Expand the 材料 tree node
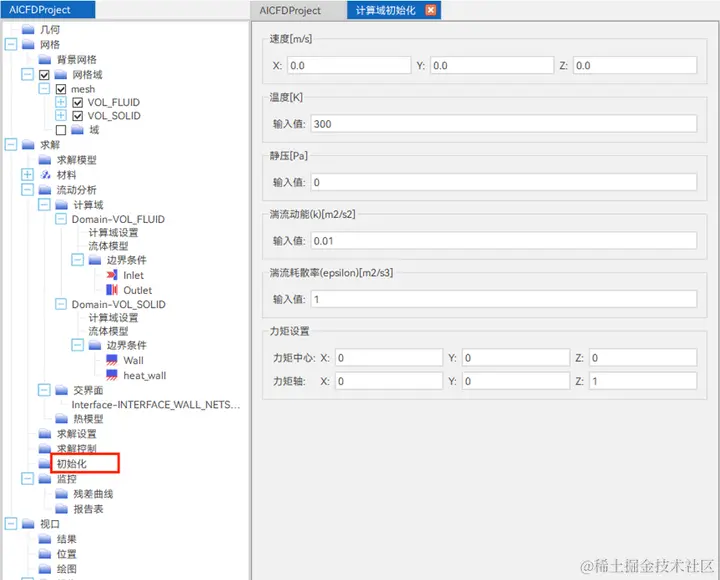 pos(28,175)
